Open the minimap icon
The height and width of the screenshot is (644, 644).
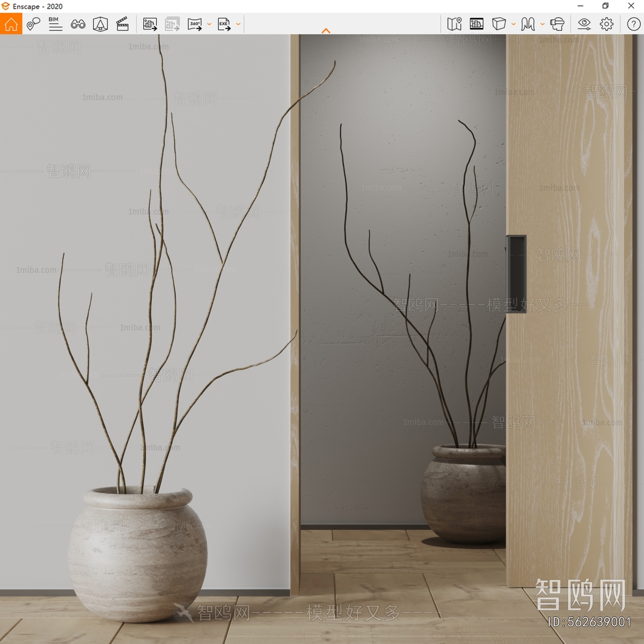coord(454,24)
